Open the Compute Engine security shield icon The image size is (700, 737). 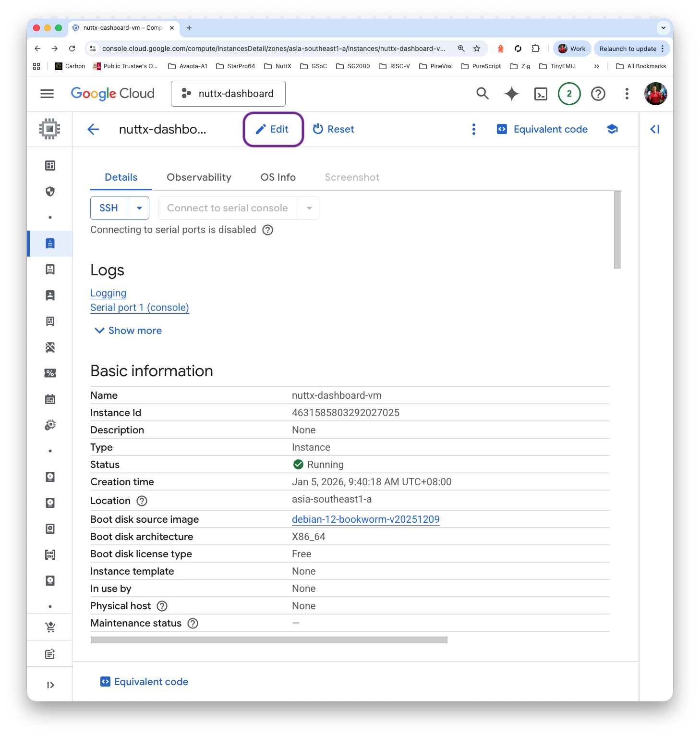50,192
